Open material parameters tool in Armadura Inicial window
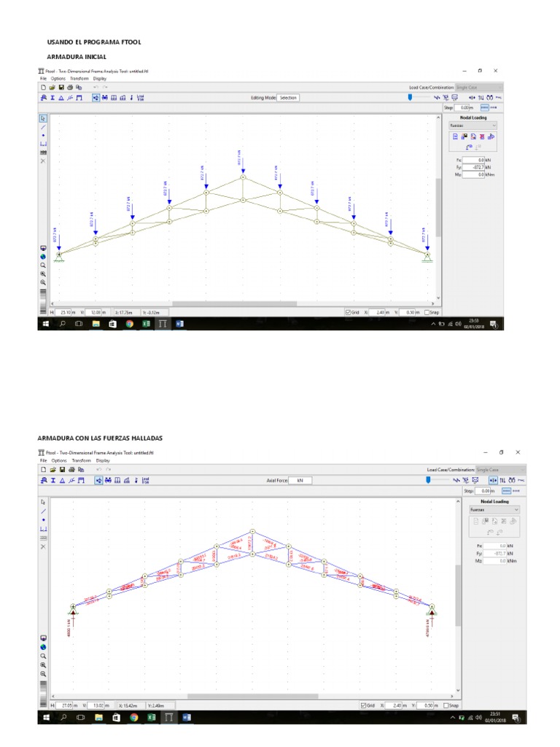The image size is (560, 747). [43, 98]
